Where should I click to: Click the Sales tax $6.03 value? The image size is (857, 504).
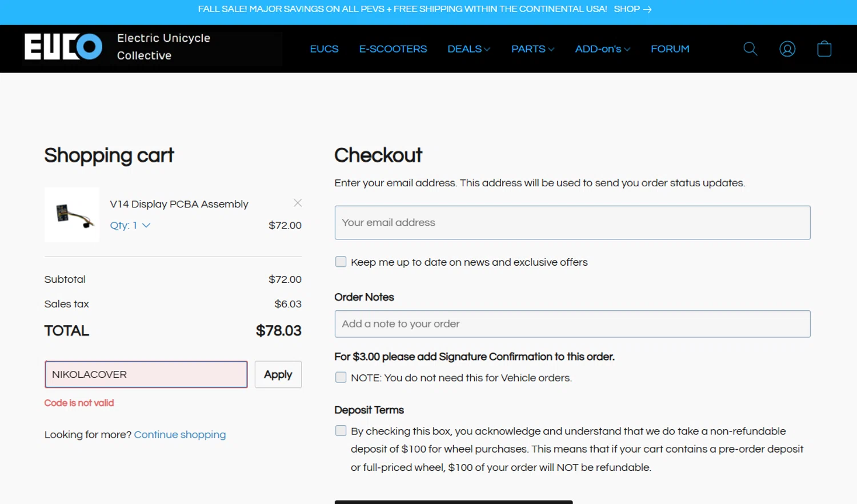(288, 304)
